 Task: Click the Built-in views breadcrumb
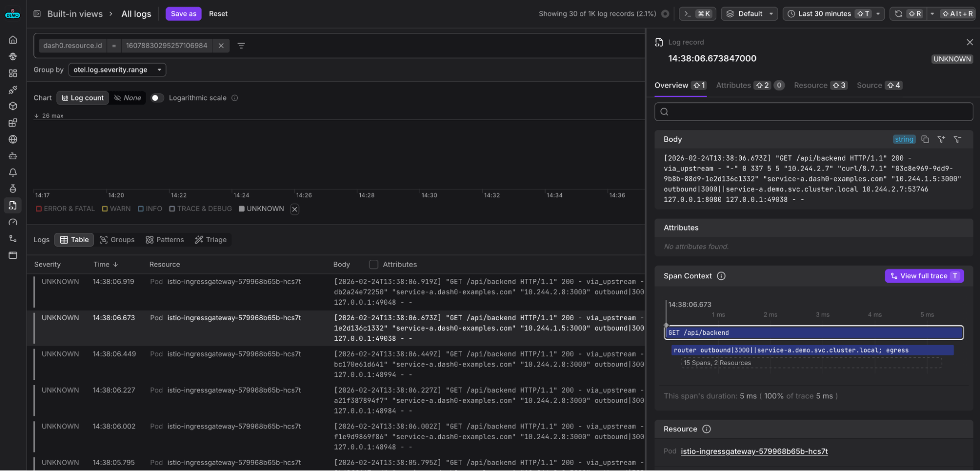[75, 14]
